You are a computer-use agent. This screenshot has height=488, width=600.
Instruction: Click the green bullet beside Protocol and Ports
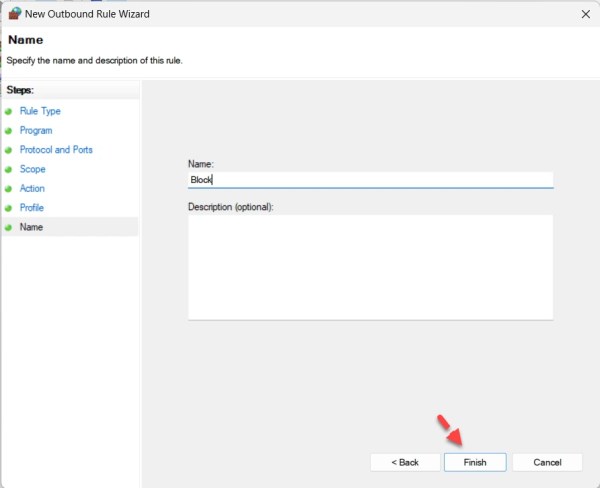[x=8, y=150]
